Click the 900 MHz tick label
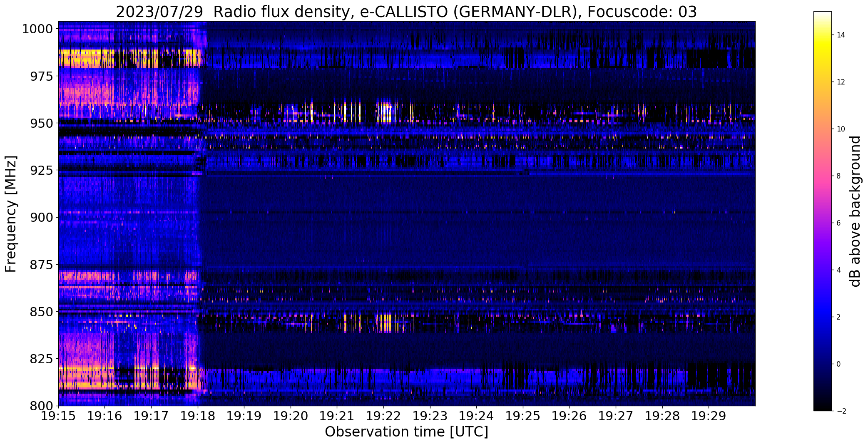 [x=41, y=218]
